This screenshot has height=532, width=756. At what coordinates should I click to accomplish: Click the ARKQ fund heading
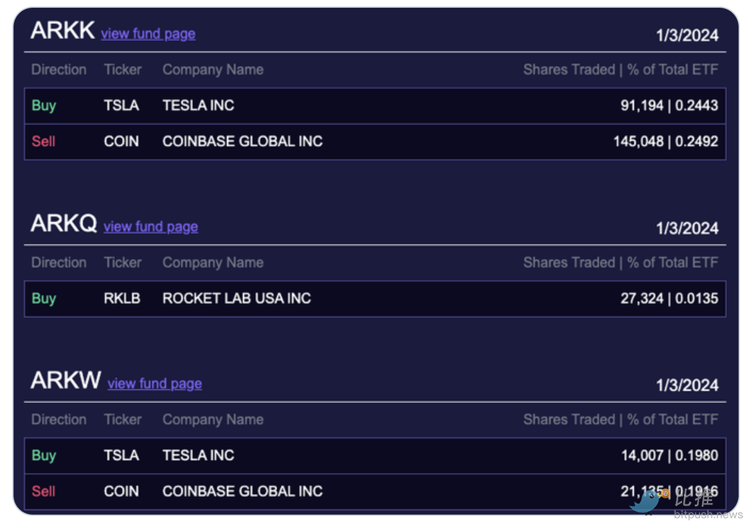[x=64, y=224]
